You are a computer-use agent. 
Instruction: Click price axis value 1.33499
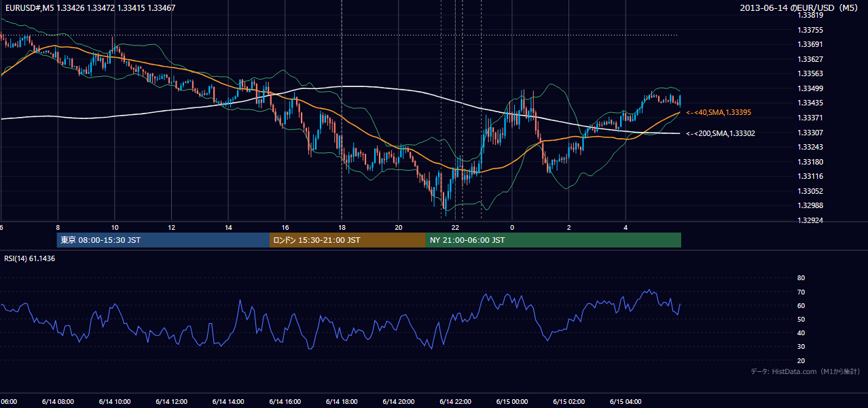click(x=810, y=88)
